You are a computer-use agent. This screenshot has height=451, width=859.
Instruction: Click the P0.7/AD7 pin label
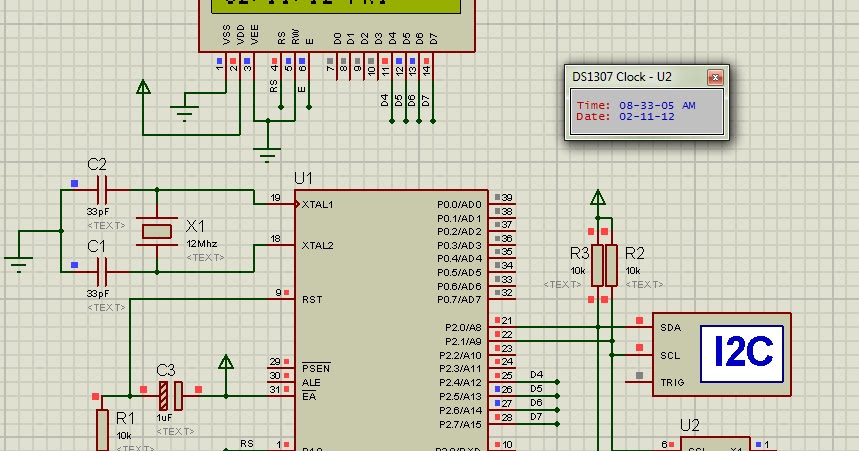coord(459,300)
